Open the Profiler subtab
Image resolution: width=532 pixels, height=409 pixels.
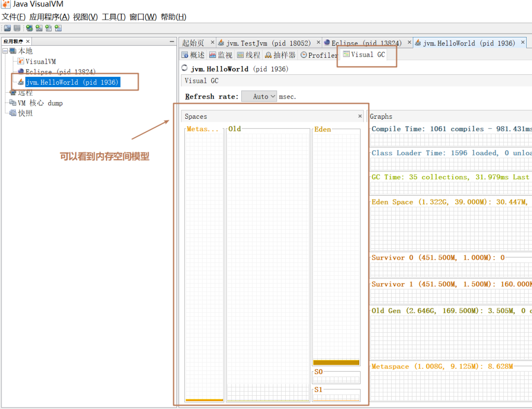coord(319,55)
